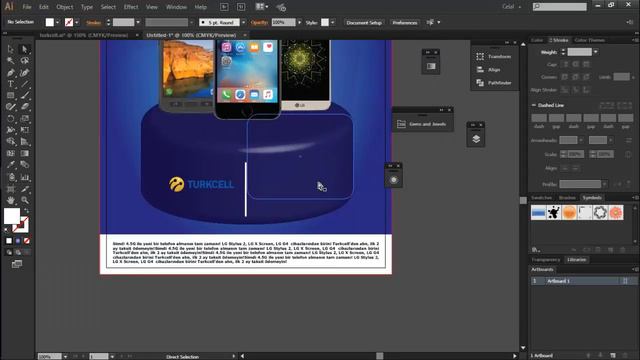
Task: Open the 5 pt. Round brush dropdown
Action: click(x=244, y=22)
